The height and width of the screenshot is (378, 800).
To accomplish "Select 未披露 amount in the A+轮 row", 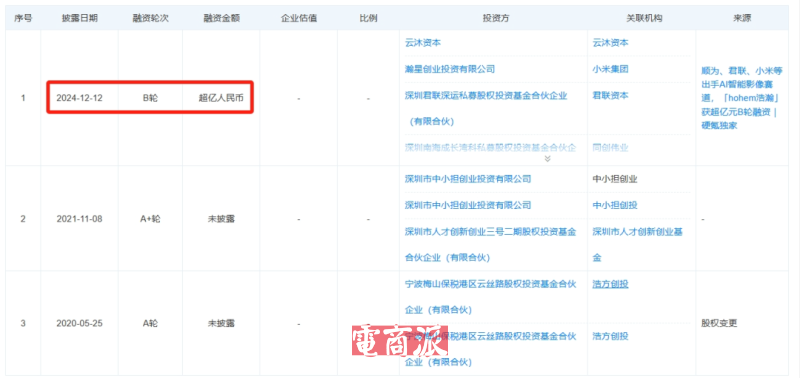I will coord(221,219).
